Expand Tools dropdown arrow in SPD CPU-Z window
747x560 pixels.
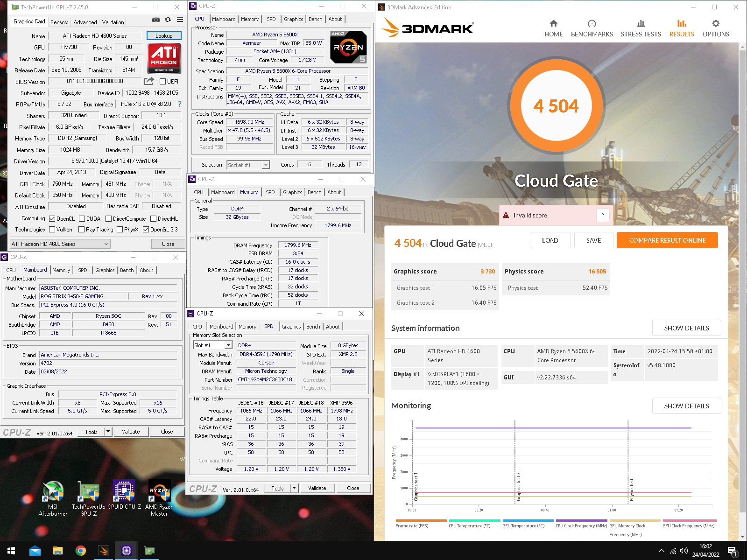pos(295,488)
